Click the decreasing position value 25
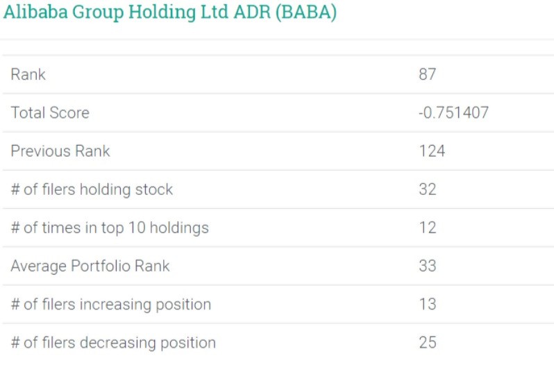 click(x=428, y=342)
